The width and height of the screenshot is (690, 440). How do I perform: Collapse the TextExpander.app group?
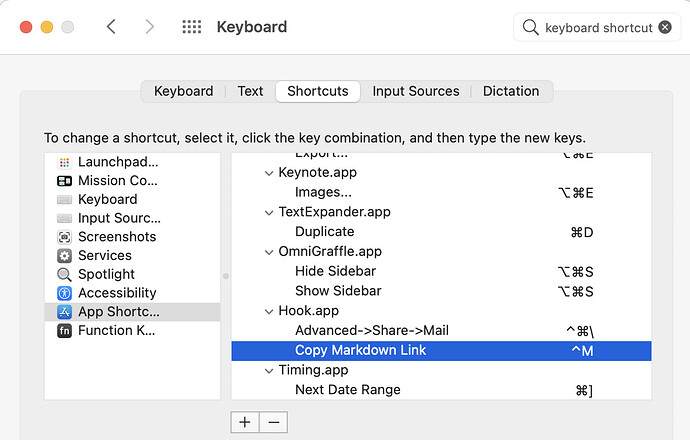(268, 213)
